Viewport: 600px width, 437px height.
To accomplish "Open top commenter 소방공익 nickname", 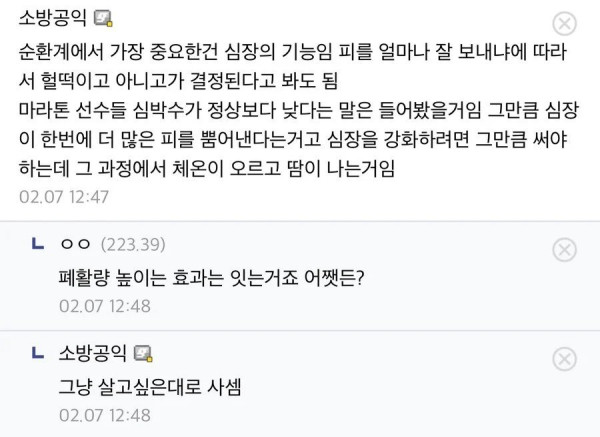I will 52,20.
